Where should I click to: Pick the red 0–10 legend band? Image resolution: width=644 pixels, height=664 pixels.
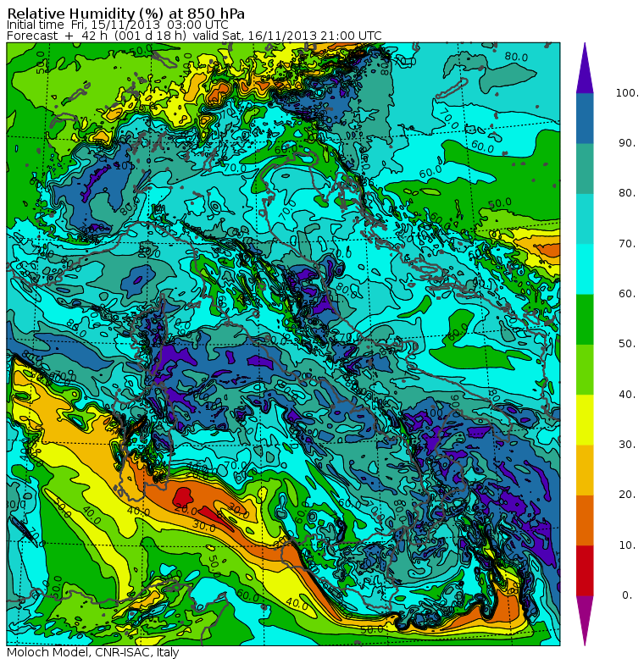click(585, 571)
